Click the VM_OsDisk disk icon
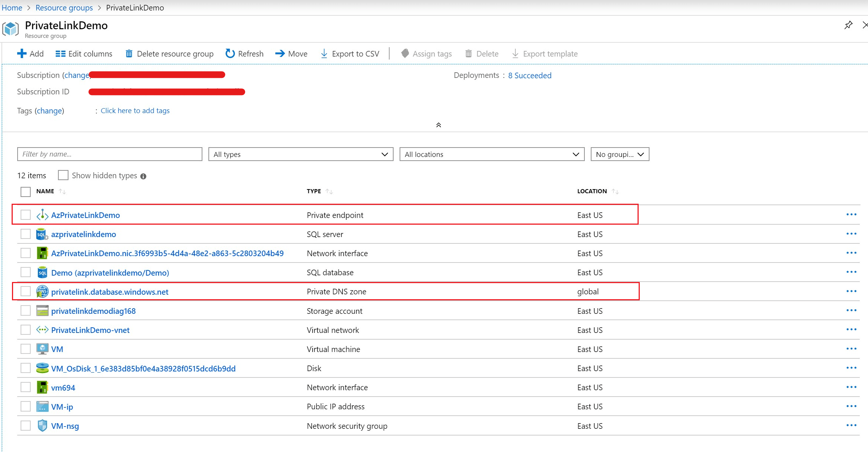Screen dimensions: 868x452 pos(42,368)
